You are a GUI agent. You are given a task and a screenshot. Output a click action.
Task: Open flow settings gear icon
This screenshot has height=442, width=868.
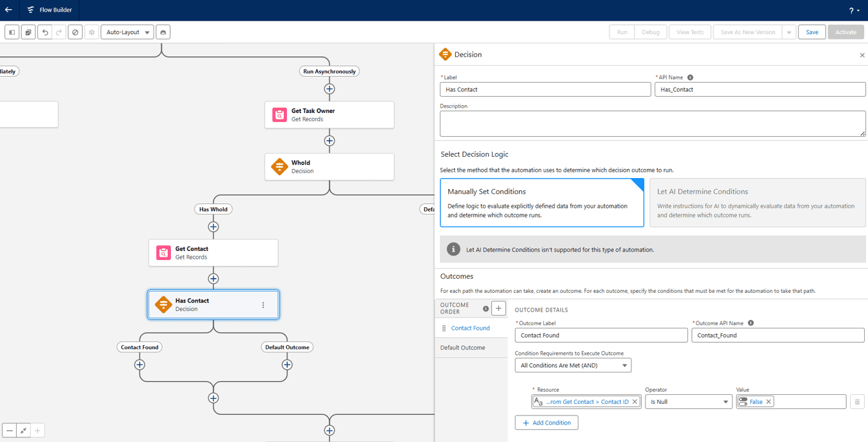point(92,32)
